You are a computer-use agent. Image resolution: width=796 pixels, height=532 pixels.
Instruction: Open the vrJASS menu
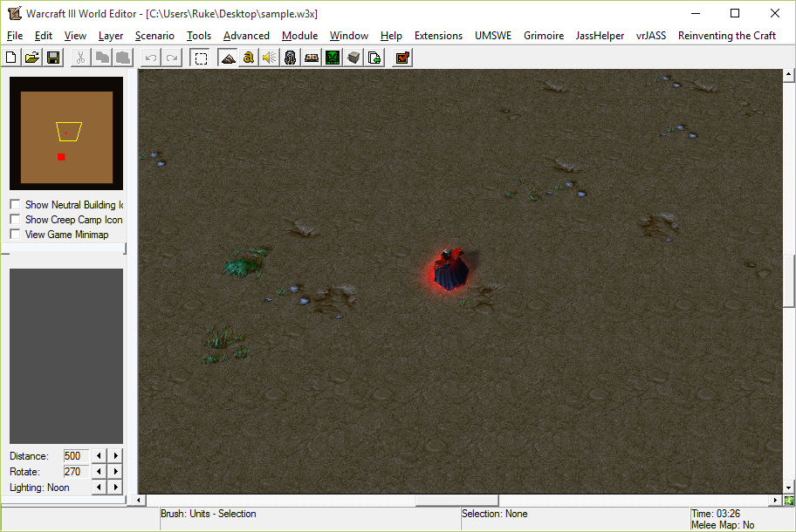click(x=651, y=36)
